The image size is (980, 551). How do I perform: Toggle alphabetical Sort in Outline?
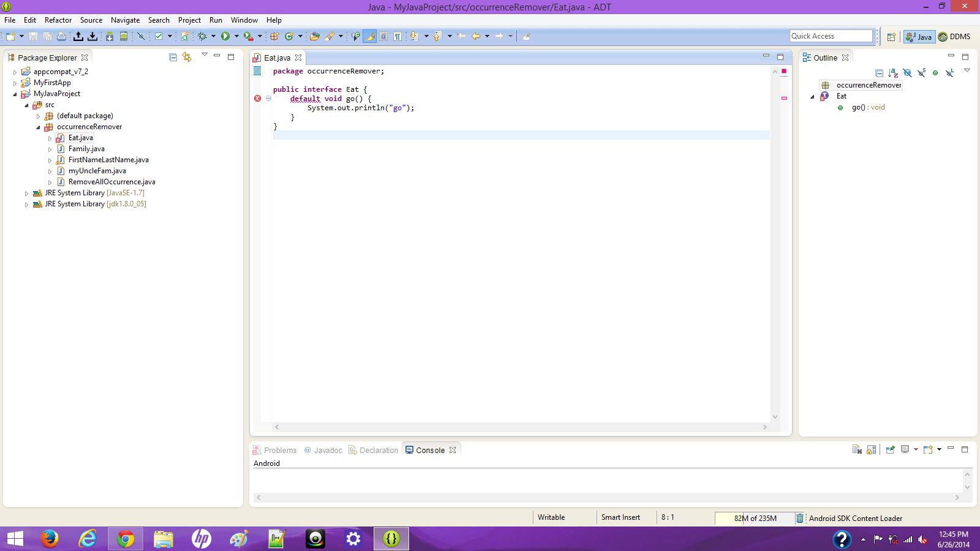click(893, 73)
